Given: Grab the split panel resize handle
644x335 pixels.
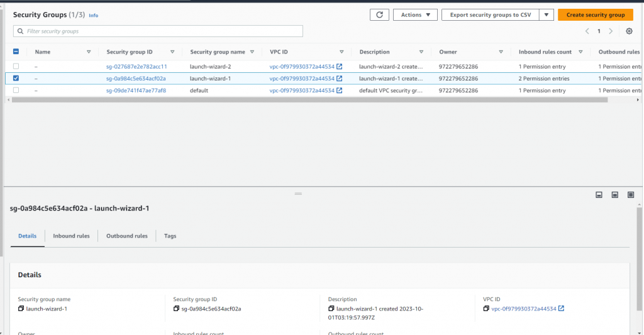Looking at the screenshot, I should [x=298, y=194].
